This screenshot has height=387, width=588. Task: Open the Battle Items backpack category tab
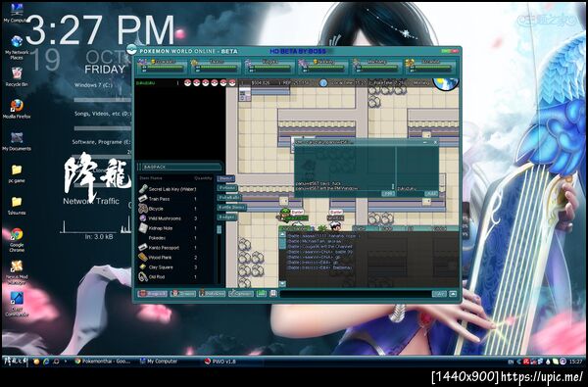[231, 207]
